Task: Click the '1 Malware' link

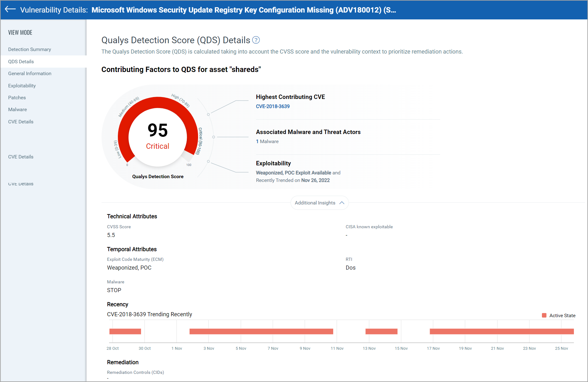Action: (x=267, y=142)
